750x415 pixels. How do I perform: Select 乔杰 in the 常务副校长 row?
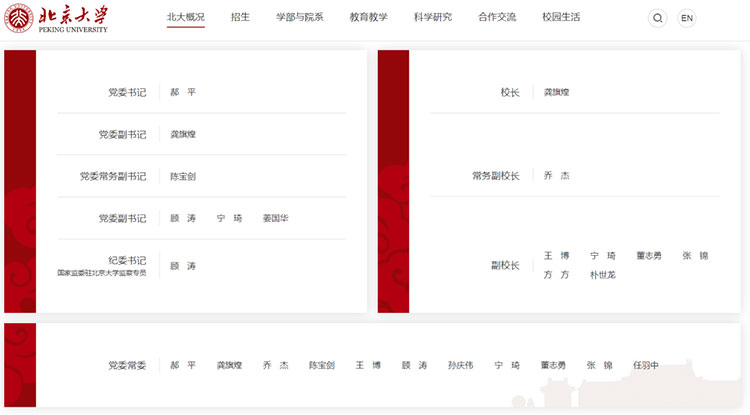(556, 176)
